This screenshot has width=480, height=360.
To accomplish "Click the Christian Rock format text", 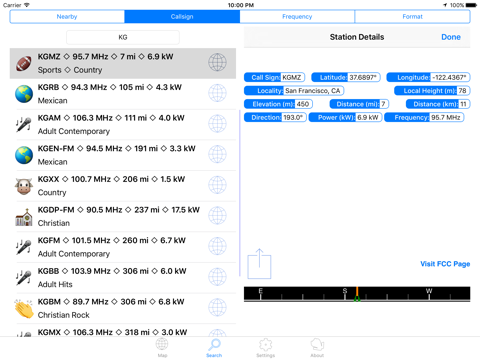I will pos(63,315).
